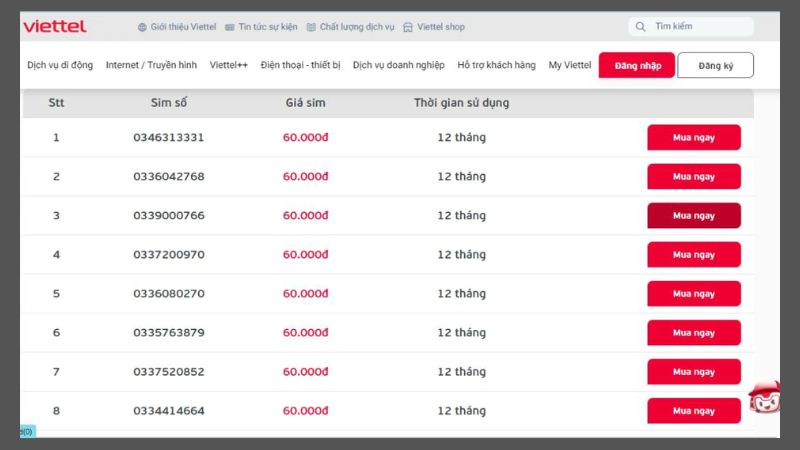800x450 pixels.
Task: Click the Giá sim column header
Action: click(305, 103)
